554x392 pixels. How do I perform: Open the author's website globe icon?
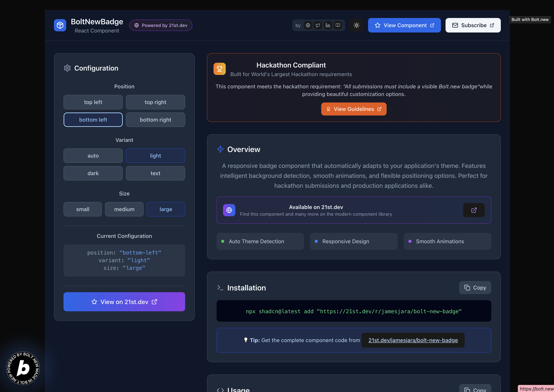pyautogui.click(x=308, y=25)
